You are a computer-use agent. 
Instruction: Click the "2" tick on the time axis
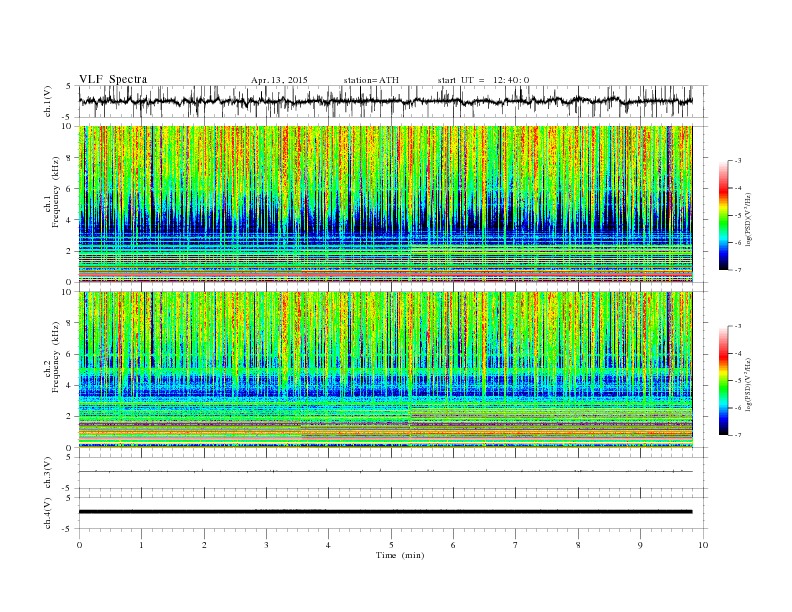click(204, 545)
